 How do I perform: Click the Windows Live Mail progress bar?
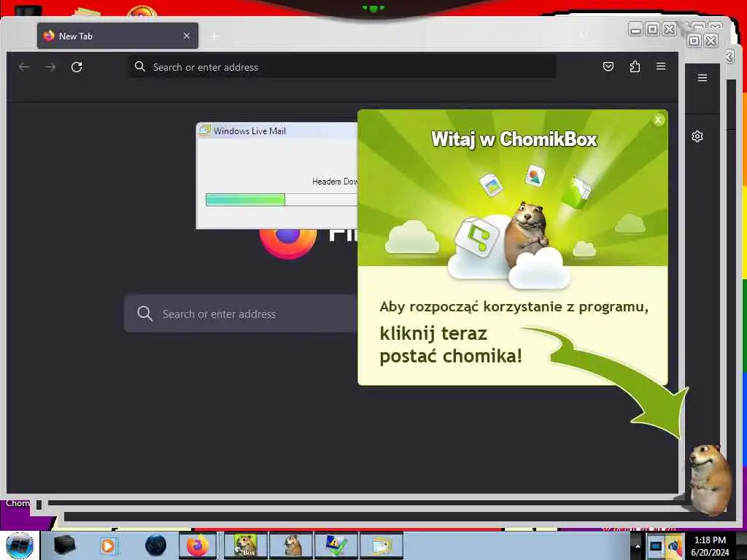(x=281, y=200)
